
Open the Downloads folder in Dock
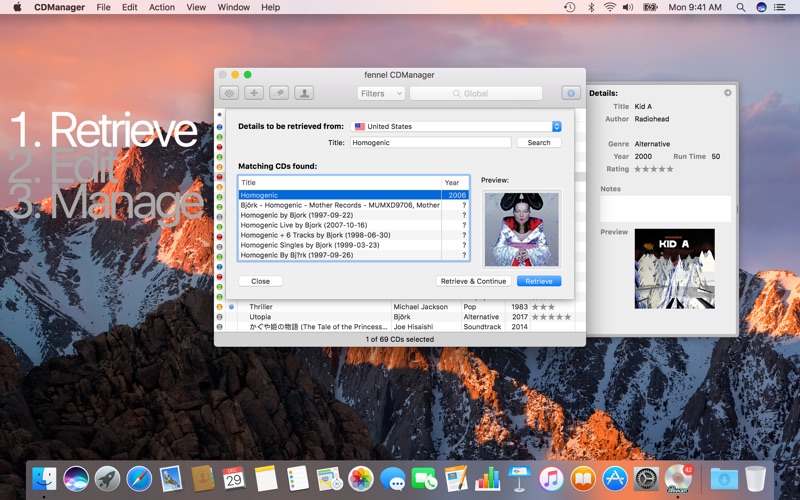point(723,479)
